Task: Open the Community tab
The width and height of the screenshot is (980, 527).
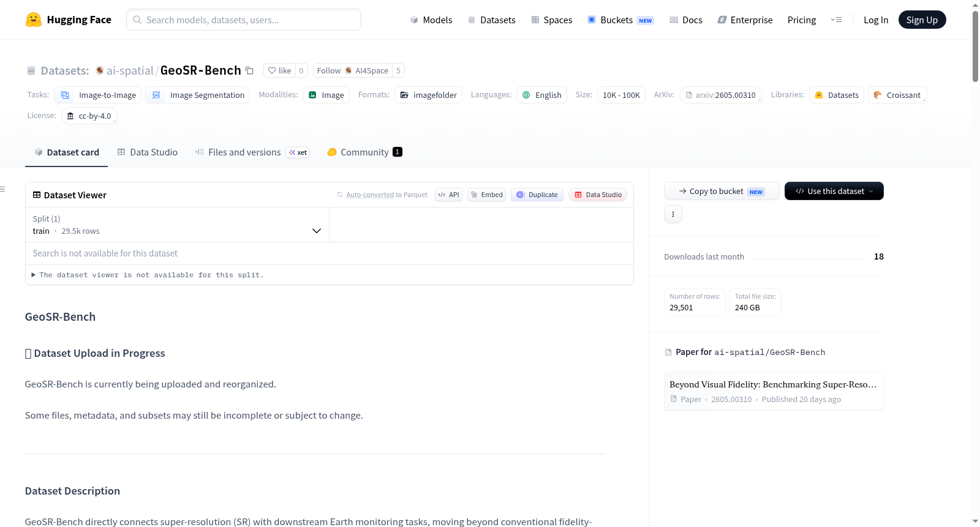Action: tap(364, 152)
